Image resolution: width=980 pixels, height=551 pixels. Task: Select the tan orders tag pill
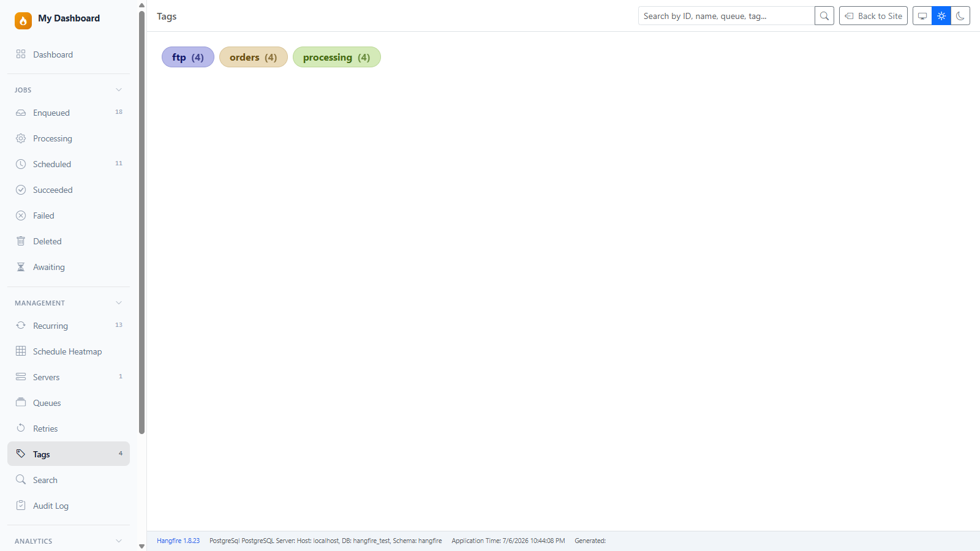pos(254,57)
